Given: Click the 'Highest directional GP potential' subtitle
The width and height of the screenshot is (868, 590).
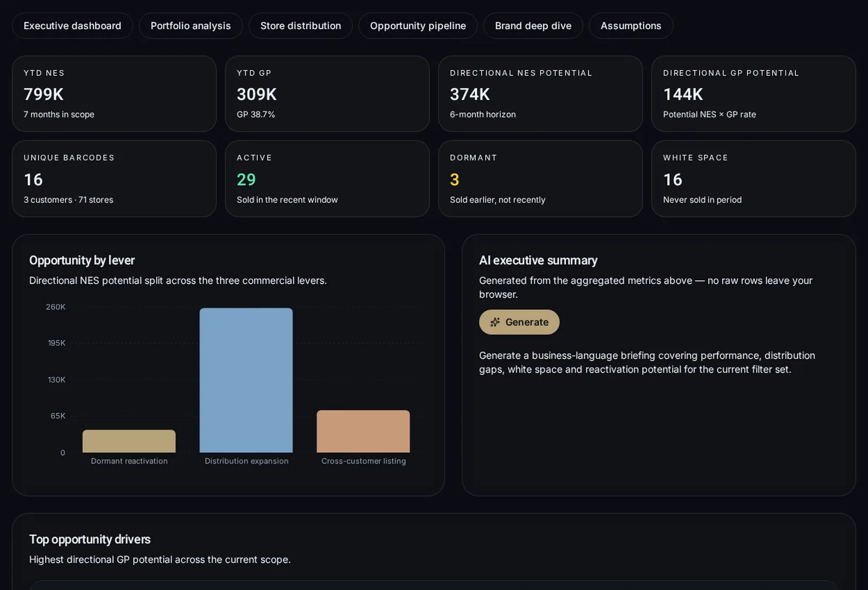Looking at the screenshot, I should pyautogui.click(x=160, y=560).
